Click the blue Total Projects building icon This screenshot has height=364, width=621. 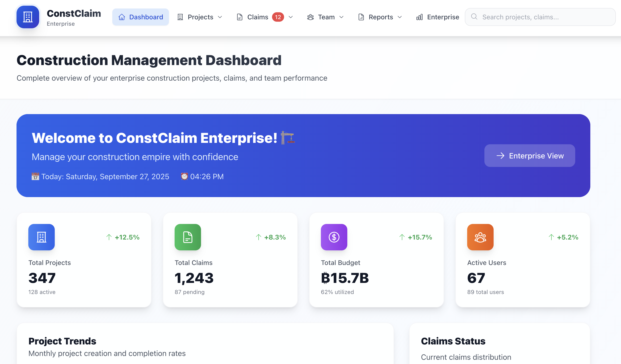(41, 237)
